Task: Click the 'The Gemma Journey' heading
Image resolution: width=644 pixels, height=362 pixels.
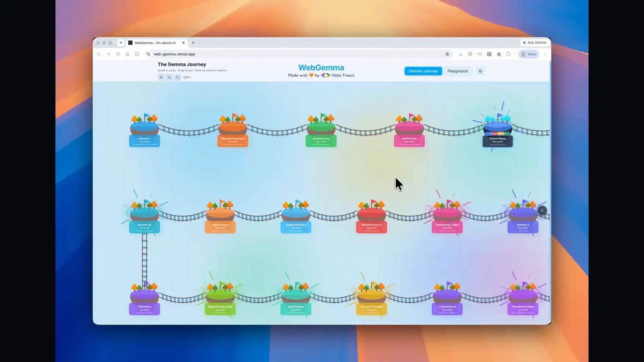Action: tap(182, 64)
